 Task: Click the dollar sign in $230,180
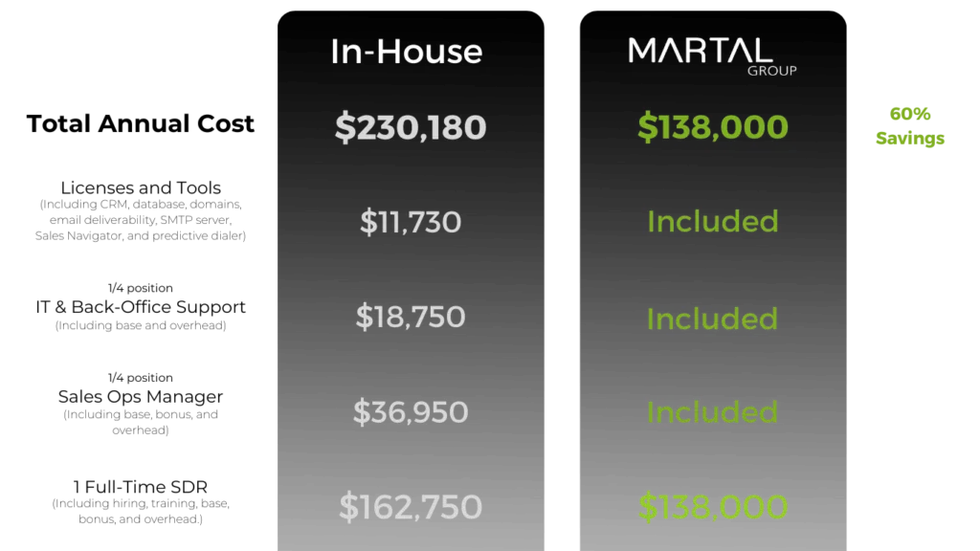click(x=345, y=128)
